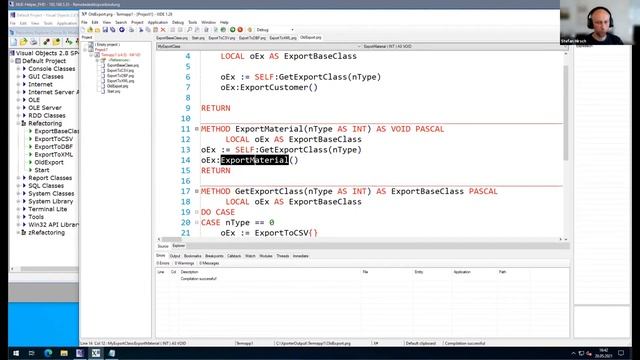Viewport: 640px width, 360px height.
Task: Switch to the ExportBaseClass.prg editor tab
Action: coord(172,38)
